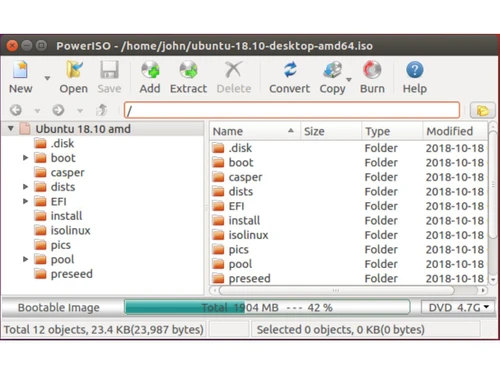
Task: Click Selected 0 objects status text
Action: (341, 330)
